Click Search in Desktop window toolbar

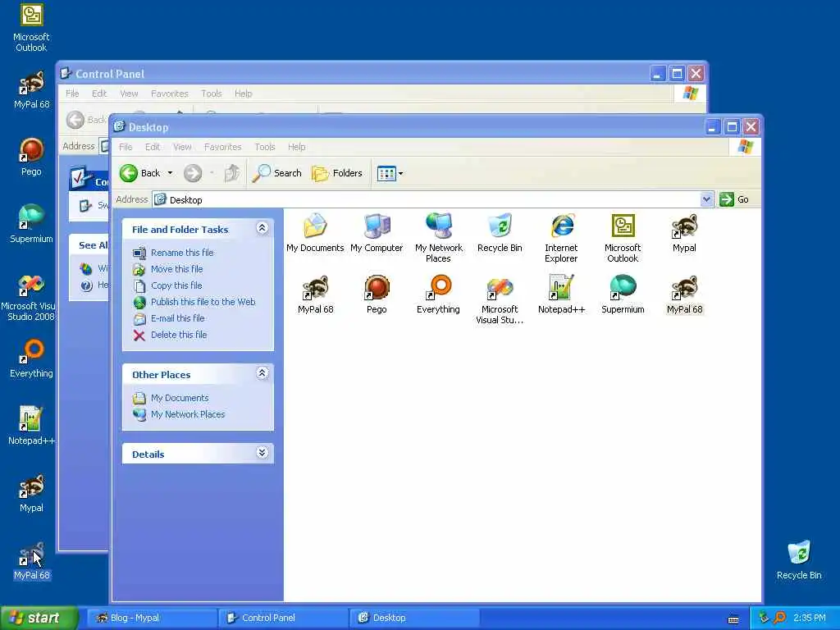277,173
